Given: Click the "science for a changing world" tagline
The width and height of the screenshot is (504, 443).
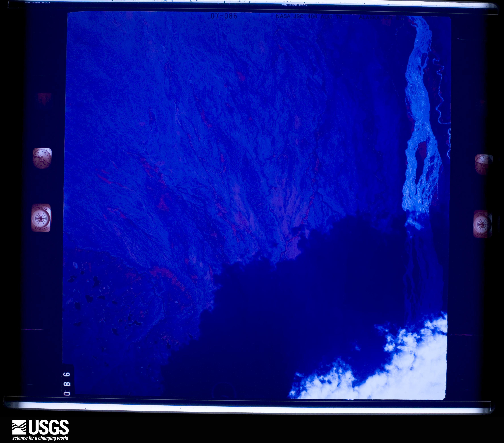Looking at the screenshot, I should coord(41,438).
